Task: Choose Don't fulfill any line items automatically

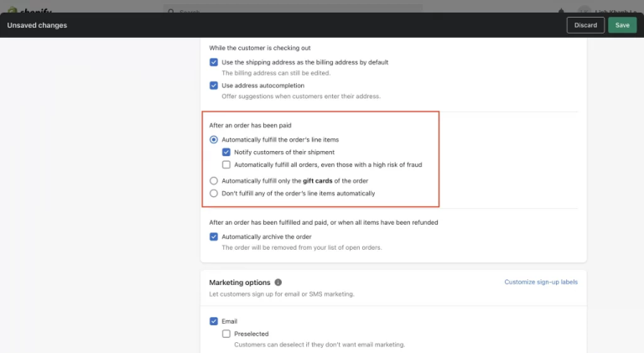Action: [214, 194]
